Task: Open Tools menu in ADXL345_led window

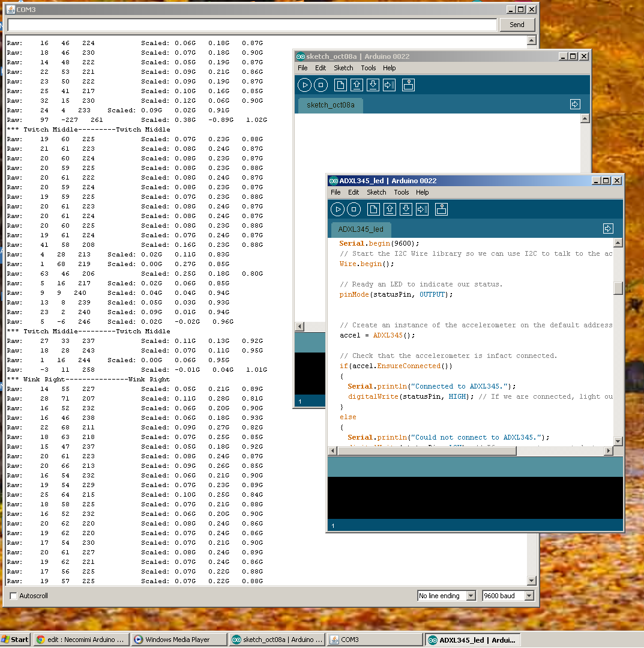Action: tap(401, 192)
